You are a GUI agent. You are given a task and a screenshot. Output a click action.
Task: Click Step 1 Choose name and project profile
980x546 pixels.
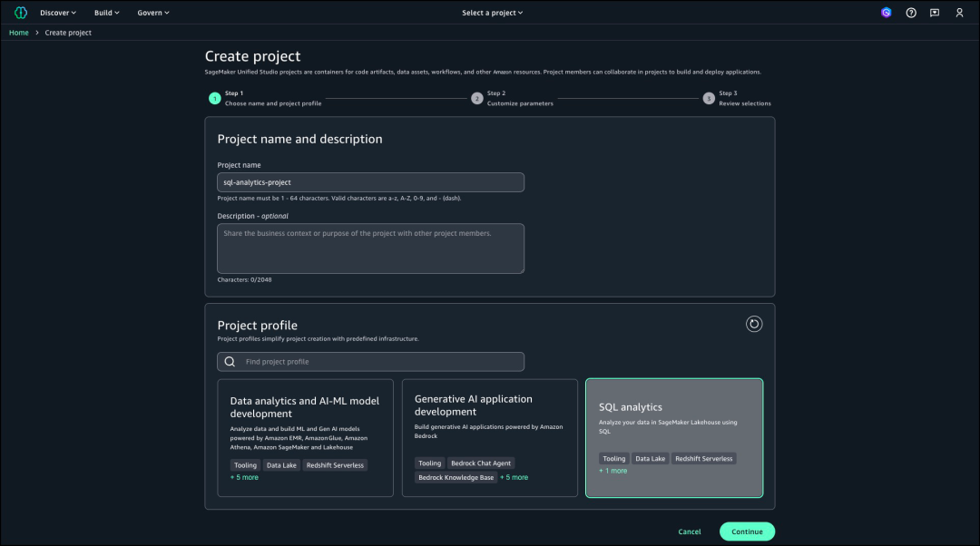coord(273,98)
